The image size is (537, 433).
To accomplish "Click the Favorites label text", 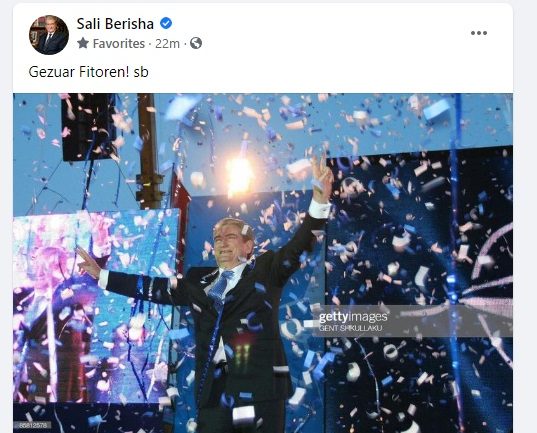I will [119, 44].
